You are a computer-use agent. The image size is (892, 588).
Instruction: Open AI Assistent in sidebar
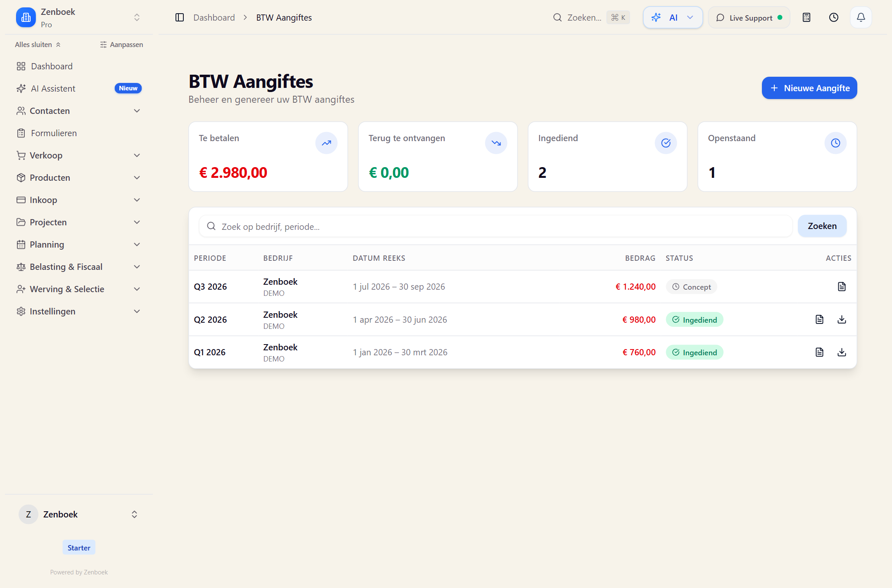(78, 88)
